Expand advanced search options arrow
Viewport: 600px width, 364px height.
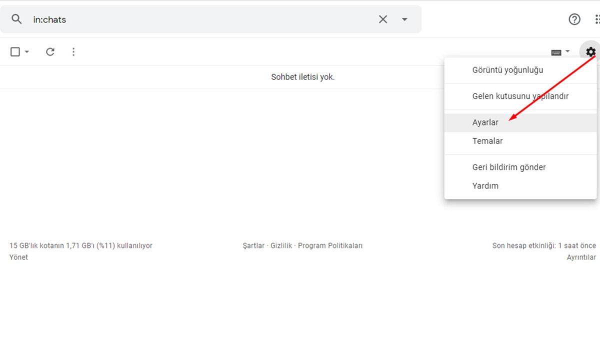404,19
